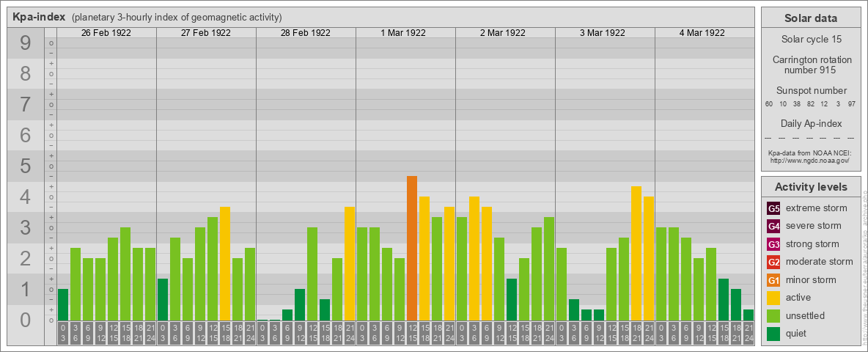Click the 'moderate storm' legend label

pyautogui.click(x=820, y=262)
